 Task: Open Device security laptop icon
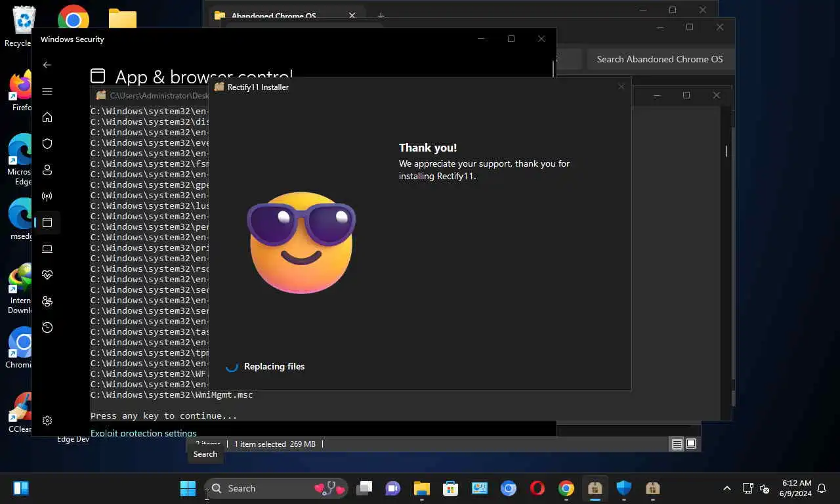pos(47,249)
